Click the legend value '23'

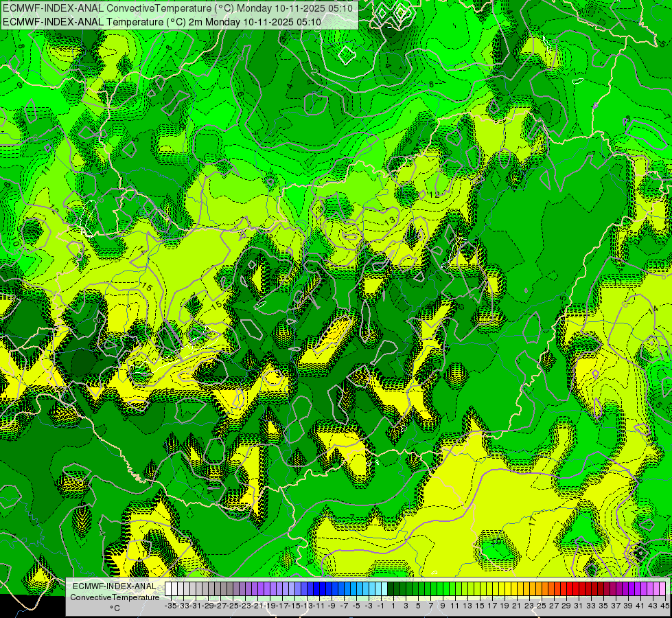click(529, 606)
